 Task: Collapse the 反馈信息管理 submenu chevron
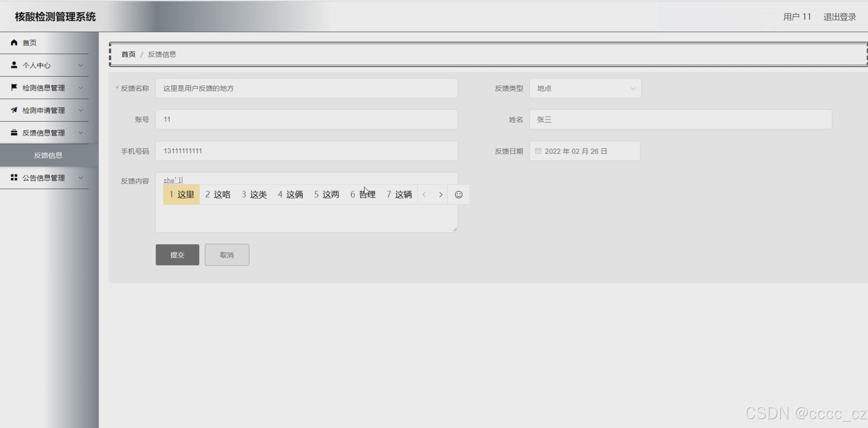81,133
